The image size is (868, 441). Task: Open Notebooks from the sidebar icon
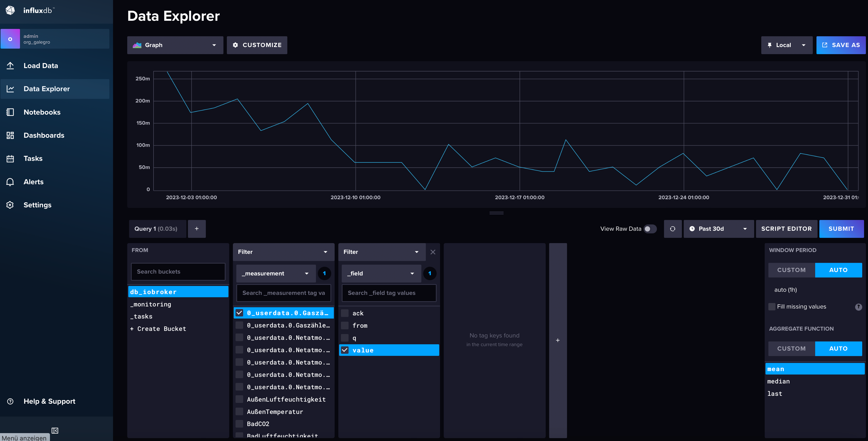[10, 112]
